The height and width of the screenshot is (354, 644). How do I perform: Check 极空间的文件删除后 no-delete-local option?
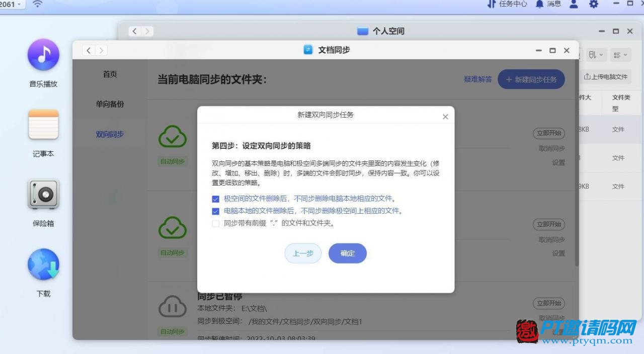pyautogui.click(x=216, y=199)
